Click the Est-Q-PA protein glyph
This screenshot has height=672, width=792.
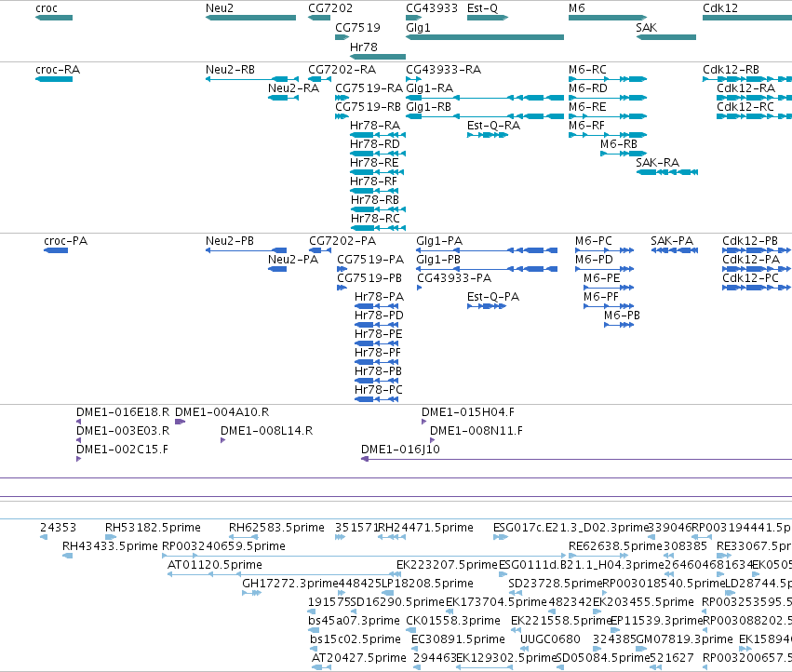point(487,306)
